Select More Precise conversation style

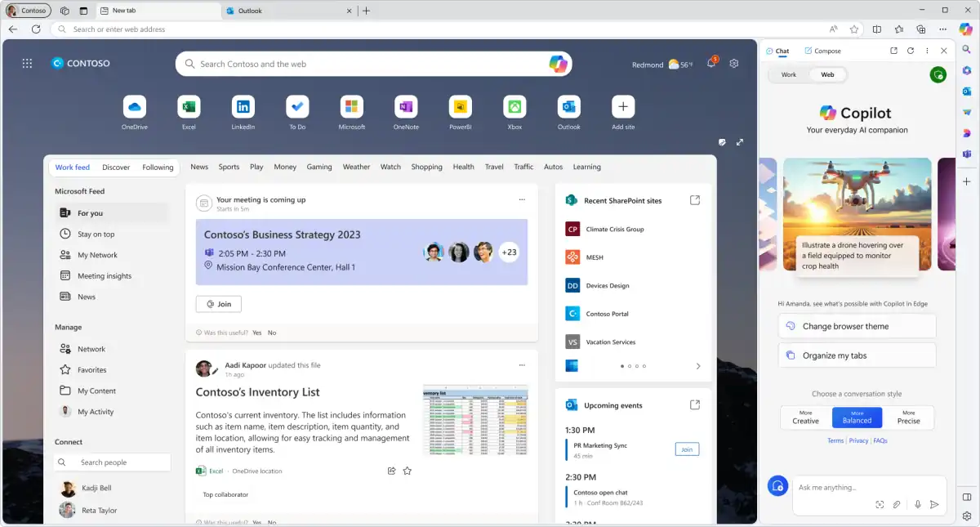click(x=908, y=418)
